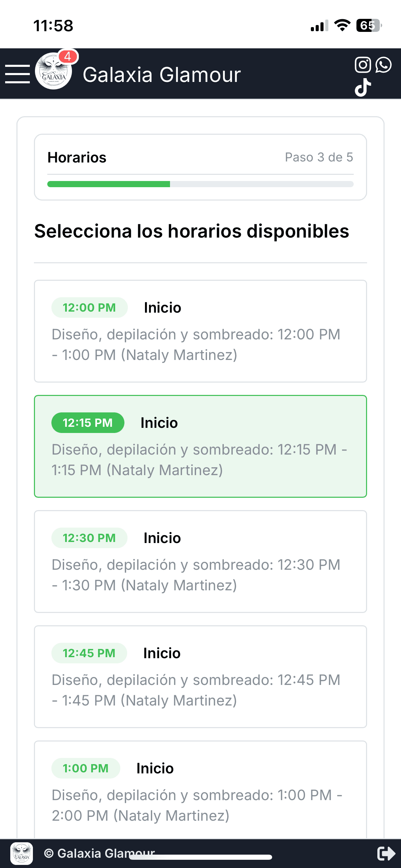Open the hamburger navigation menu
Screen dimensions: 401x868
pyautogui.click(x=17, y=74)
